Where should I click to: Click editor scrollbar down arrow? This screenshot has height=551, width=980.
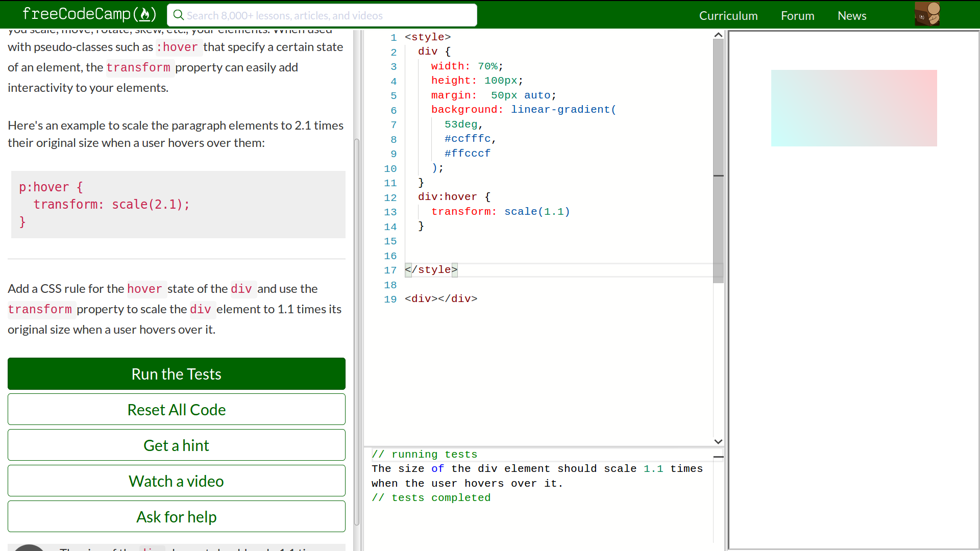pyautogui.click(x=718, y=441)
